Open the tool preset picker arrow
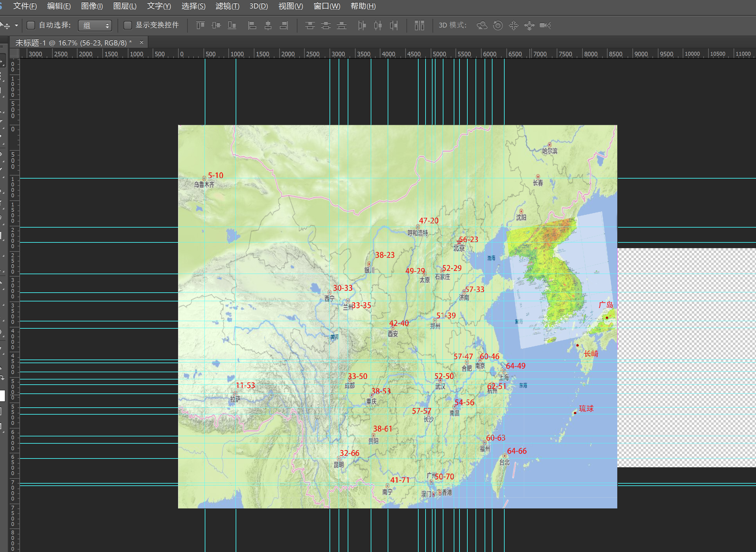 pyautogui.click(x=16, y=25)
